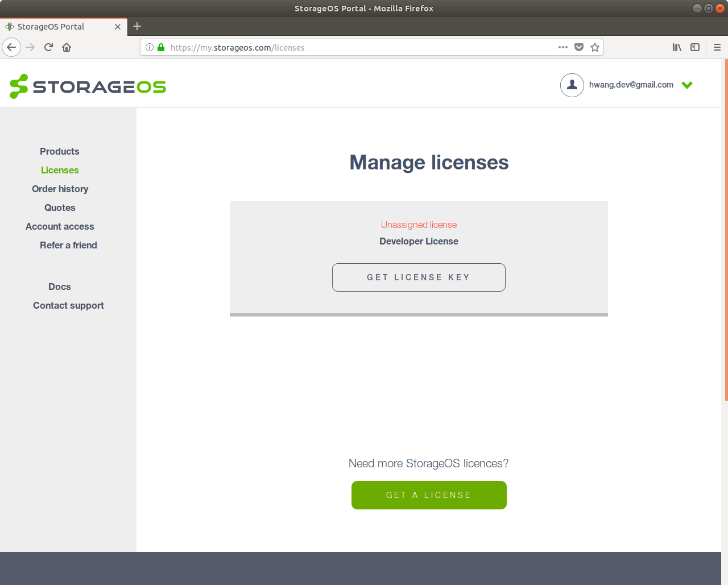Close the Firefox window
The height and width of the screenshot is (585, 728).
tap(719, 9)
